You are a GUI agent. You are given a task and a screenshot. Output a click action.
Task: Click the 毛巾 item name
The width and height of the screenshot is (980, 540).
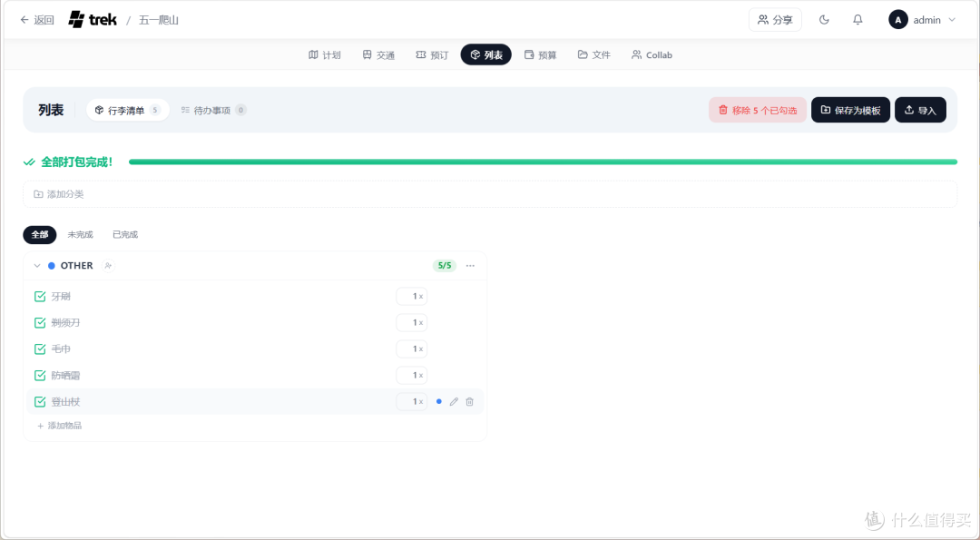[62, 349]
